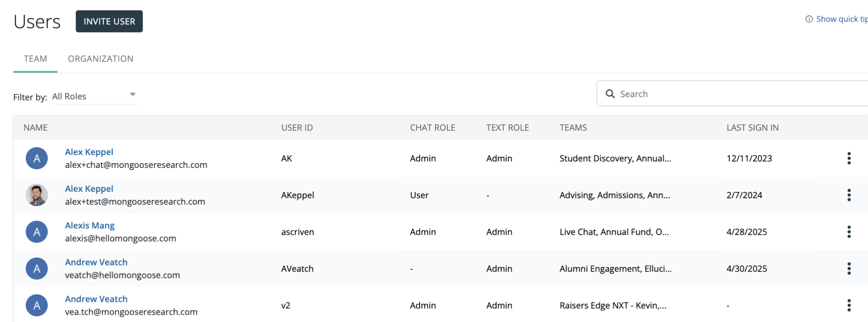Open three-dot menu for AKeppel user row
The height and width of the screenshot is (322, 868).
pyautogui.click(x=849, y=195)
